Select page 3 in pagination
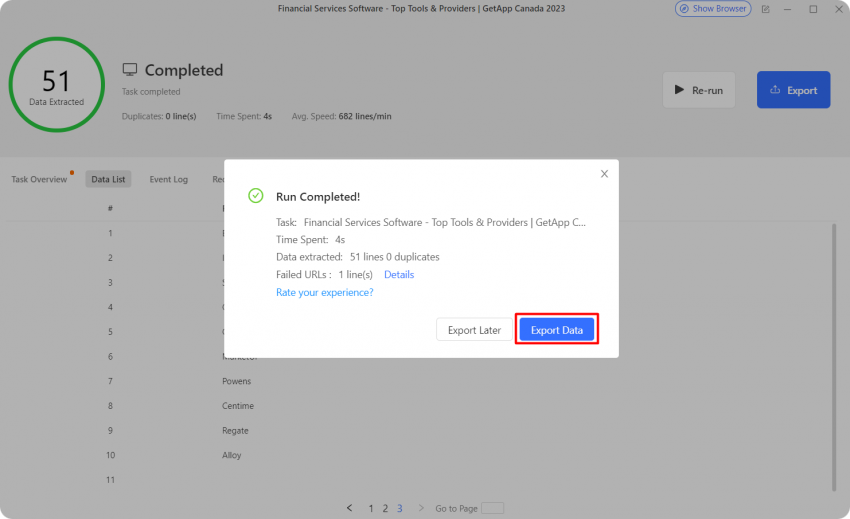Viewport: 850px width, 519px height. (x=400, y=509)
